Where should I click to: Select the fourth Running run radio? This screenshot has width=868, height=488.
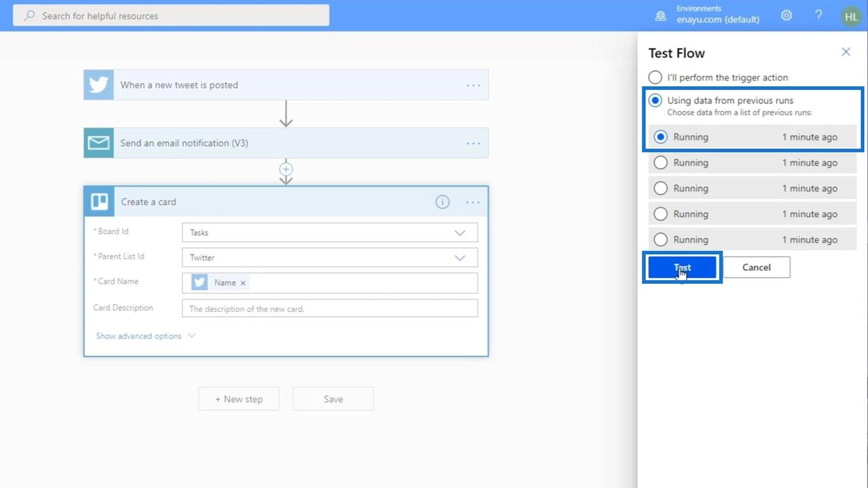[x=660, y=214]
